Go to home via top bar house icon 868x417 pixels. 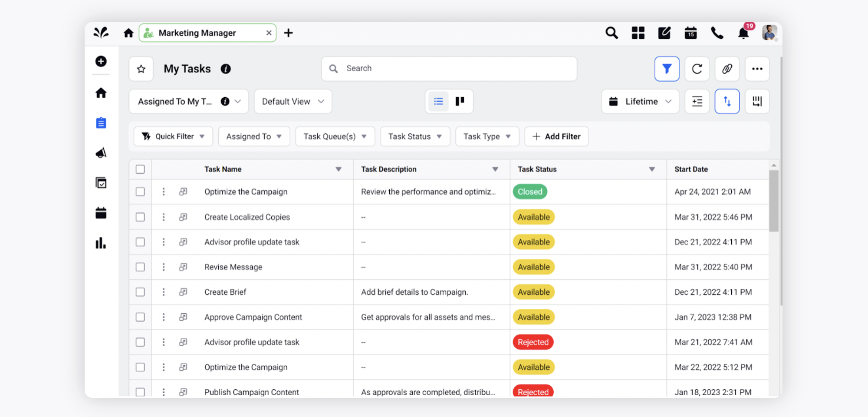pyautogui.click(x=128, y=33)
